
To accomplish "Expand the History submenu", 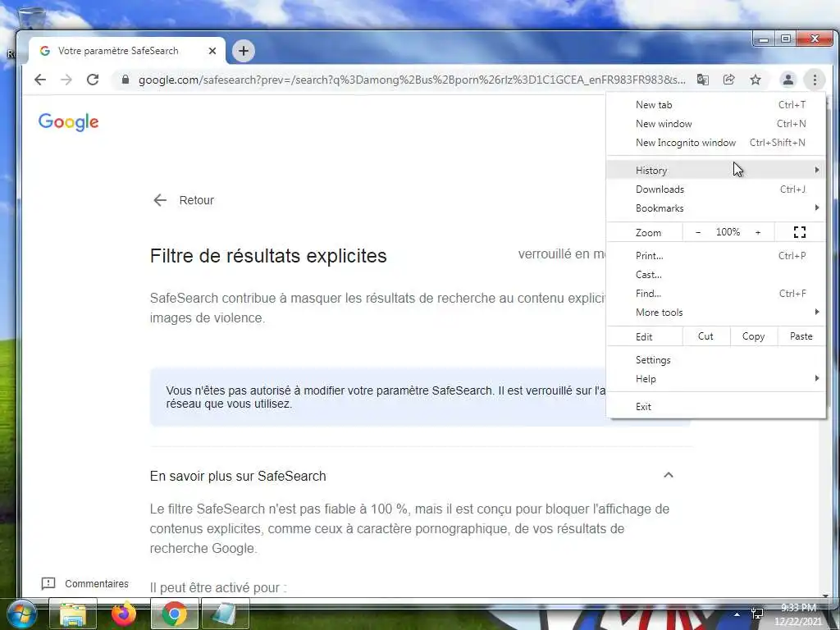I will [x=715, y=171].
